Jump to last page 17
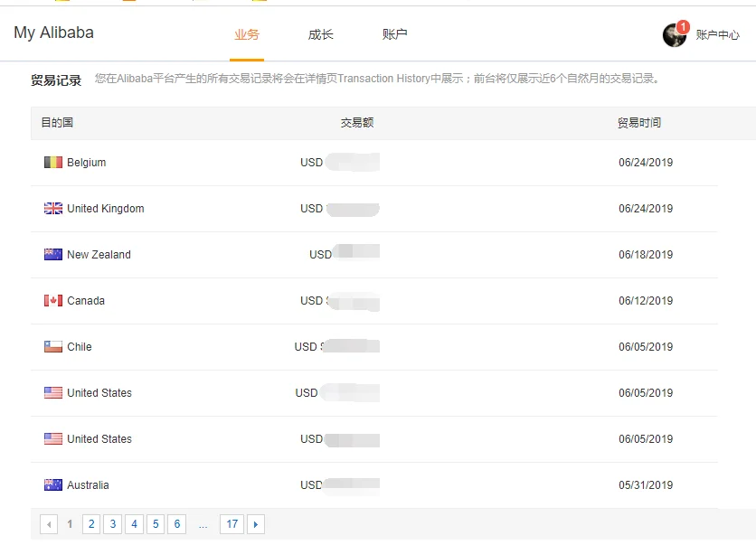This screenshot has height=545, width=756. click(232, 524)
